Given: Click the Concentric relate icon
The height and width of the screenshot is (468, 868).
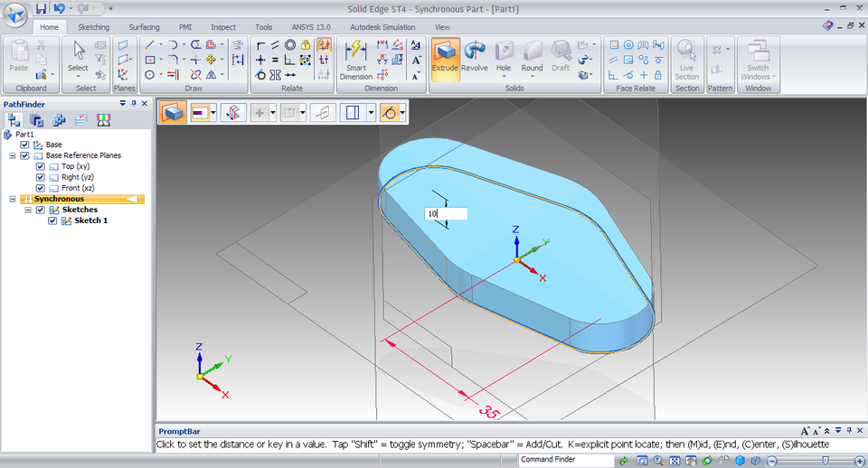Looking at the screenshot, I should click(x=290, y=45).
